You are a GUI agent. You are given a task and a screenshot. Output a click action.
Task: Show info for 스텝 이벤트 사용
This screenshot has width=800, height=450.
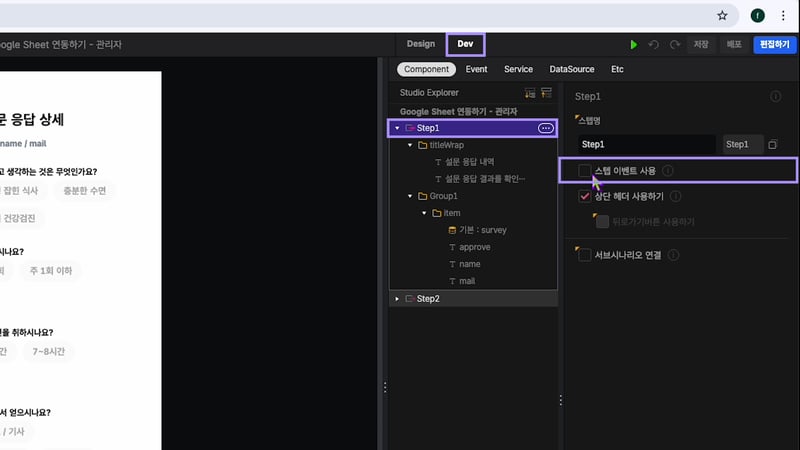[667, 171]
